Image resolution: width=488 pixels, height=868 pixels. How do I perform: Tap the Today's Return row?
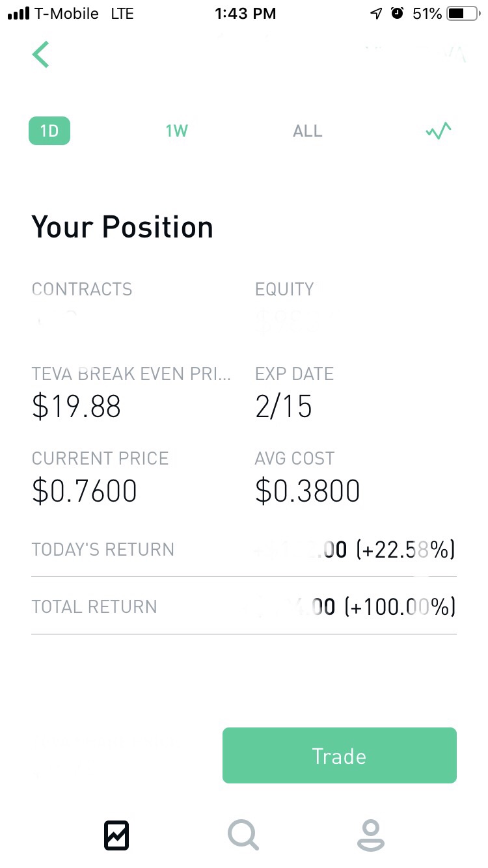(x=243, y=549)
